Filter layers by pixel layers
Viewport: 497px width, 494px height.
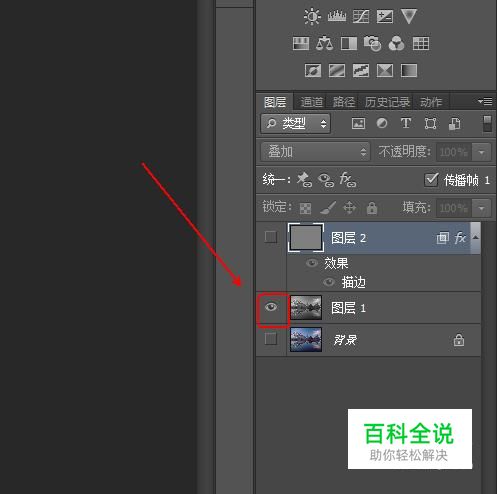(358, 123)
